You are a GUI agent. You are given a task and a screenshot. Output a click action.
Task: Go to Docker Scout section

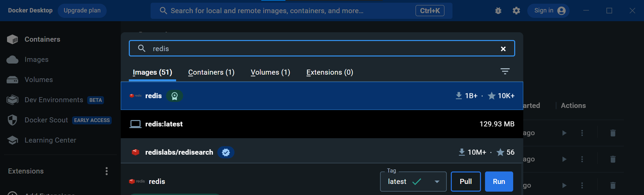click(x=46, y=120)
